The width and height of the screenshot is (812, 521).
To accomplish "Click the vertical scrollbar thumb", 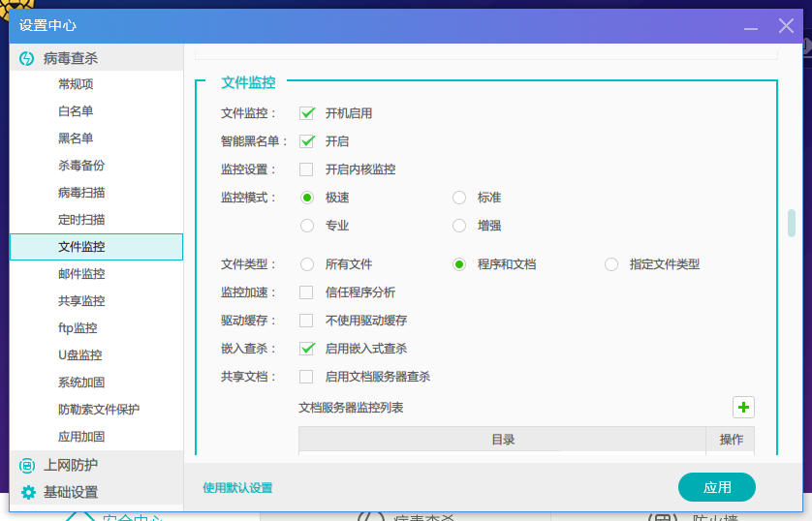I will 791,223.
